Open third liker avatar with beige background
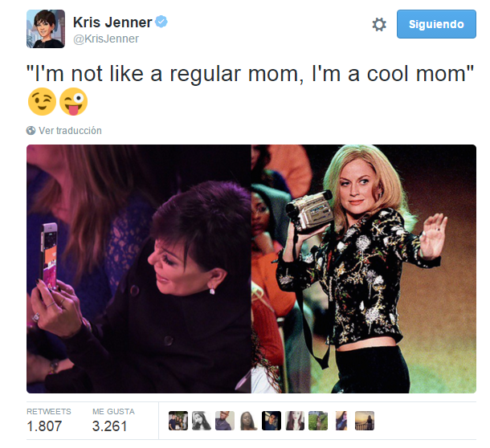 click(x=225, y=421)
